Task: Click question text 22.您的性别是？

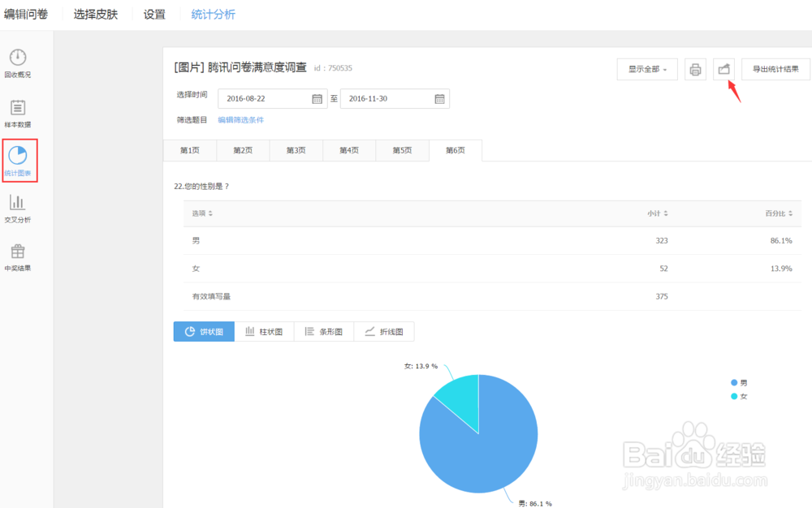Action: click(201, 186)
